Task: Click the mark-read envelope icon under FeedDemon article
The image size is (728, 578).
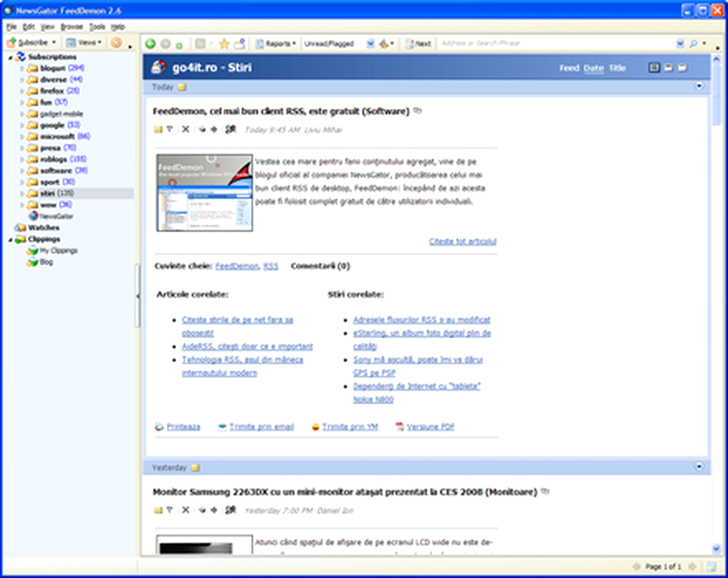Action: click(x=158, y=129)
